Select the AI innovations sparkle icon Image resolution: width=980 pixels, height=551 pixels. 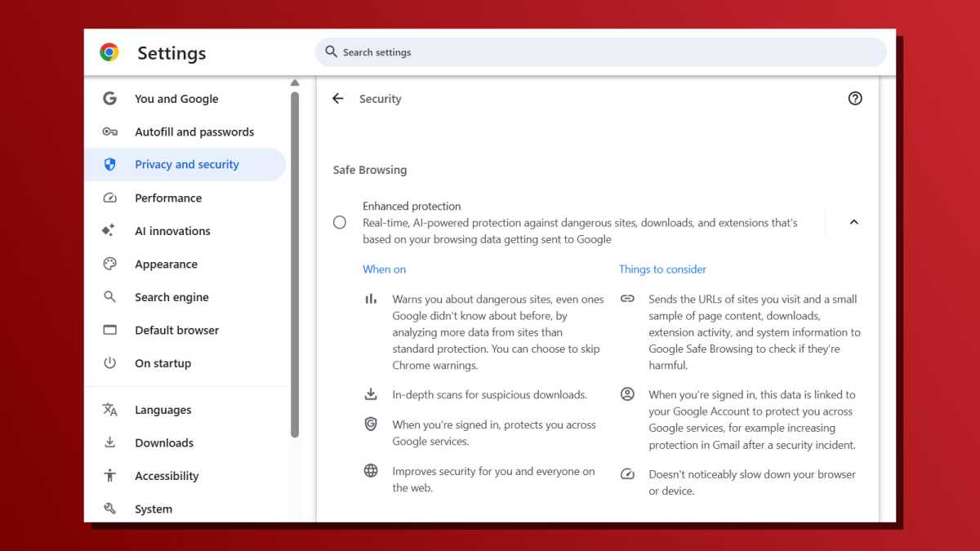pos(110,230)
